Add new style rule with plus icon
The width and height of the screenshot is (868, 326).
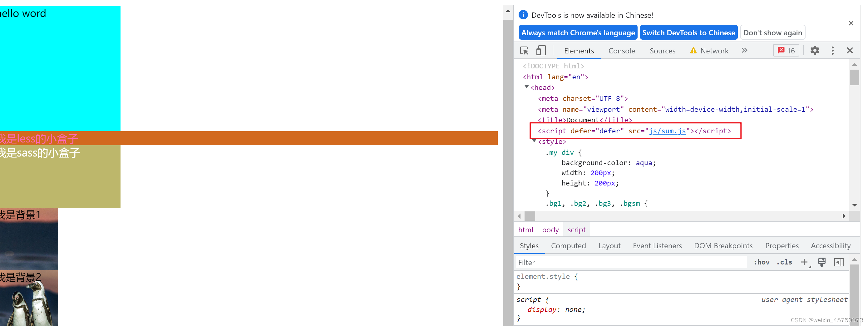805,262
